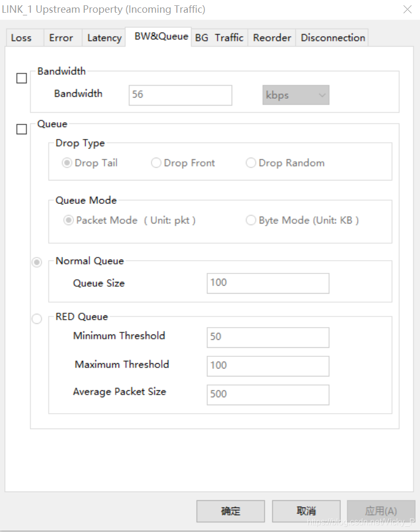Screen dimensions: 420x532
Task: Click the Queue Size input field
Action: point(268,284)
